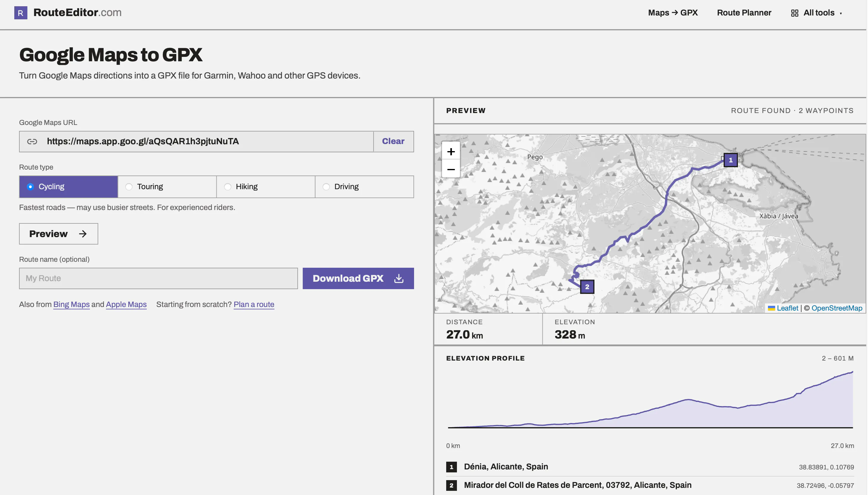Image resolution: width=868 pixels, height=495 pixels.
Task: Click coordinates 38.72496, -0.05797
Action: click(825, 486)
